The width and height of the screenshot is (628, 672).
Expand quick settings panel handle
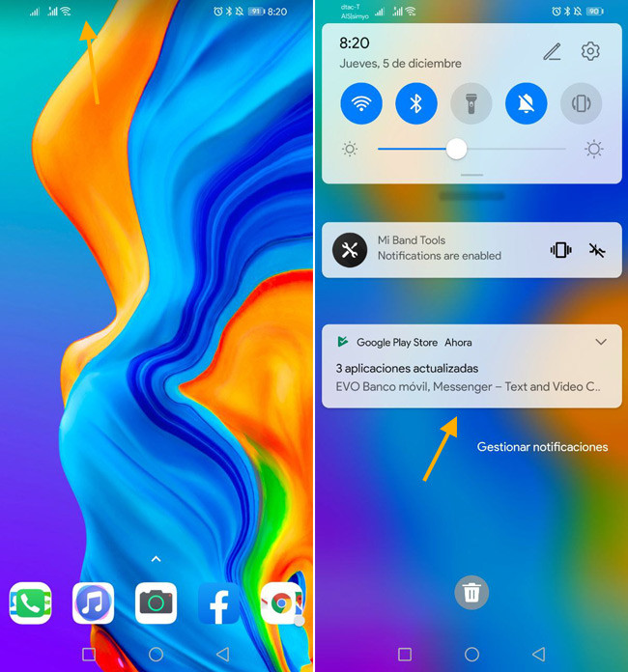tap(471, 175)
